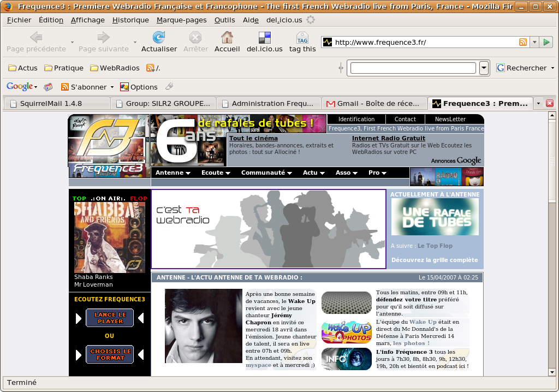Open the Marque-pages menu

tap(181, 20)
